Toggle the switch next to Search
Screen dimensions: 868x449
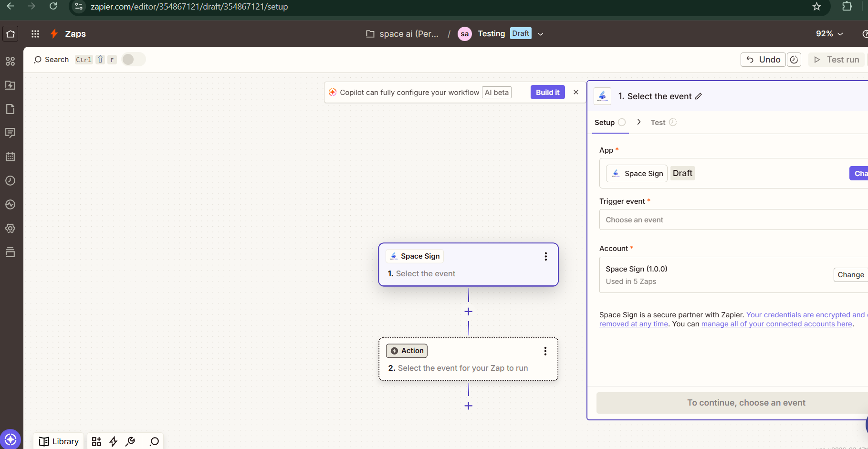coord(134,59)
